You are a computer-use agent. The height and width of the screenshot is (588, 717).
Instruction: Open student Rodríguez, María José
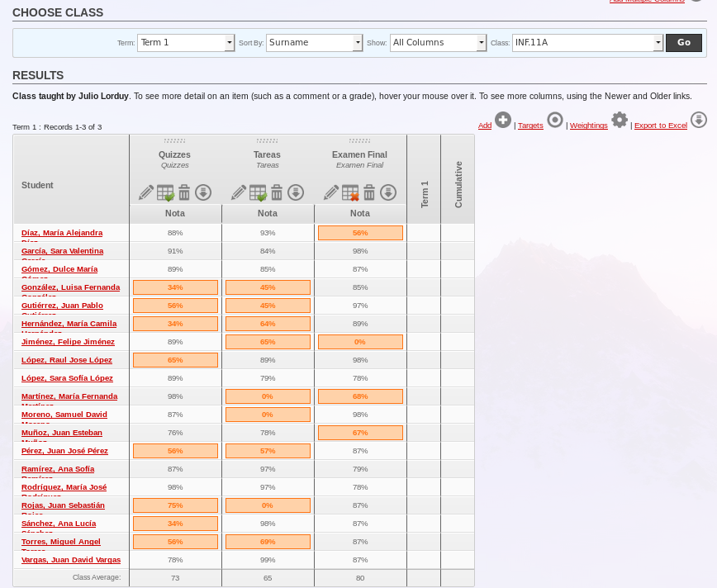64,487
